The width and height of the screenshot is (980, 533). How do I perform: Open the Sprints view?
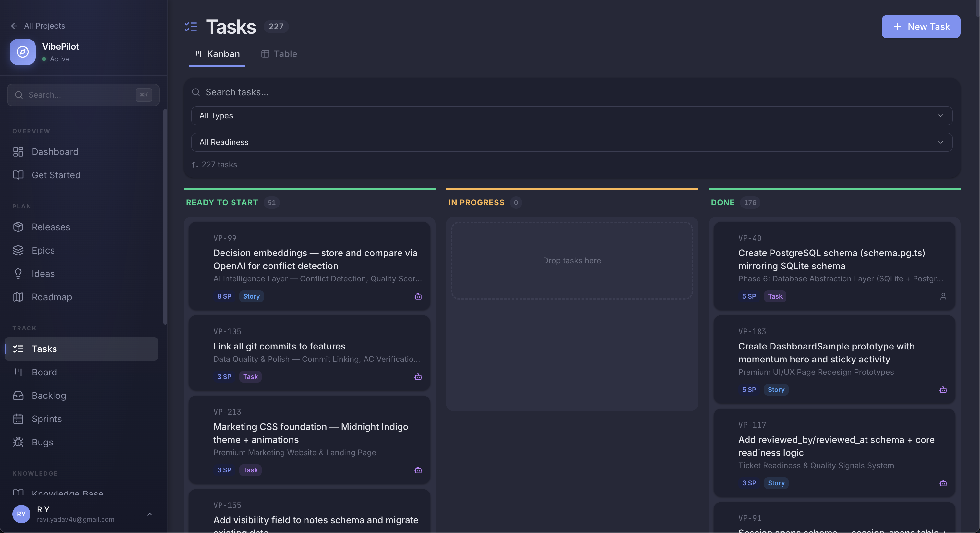pyautogui.click(x=46, y=419)
